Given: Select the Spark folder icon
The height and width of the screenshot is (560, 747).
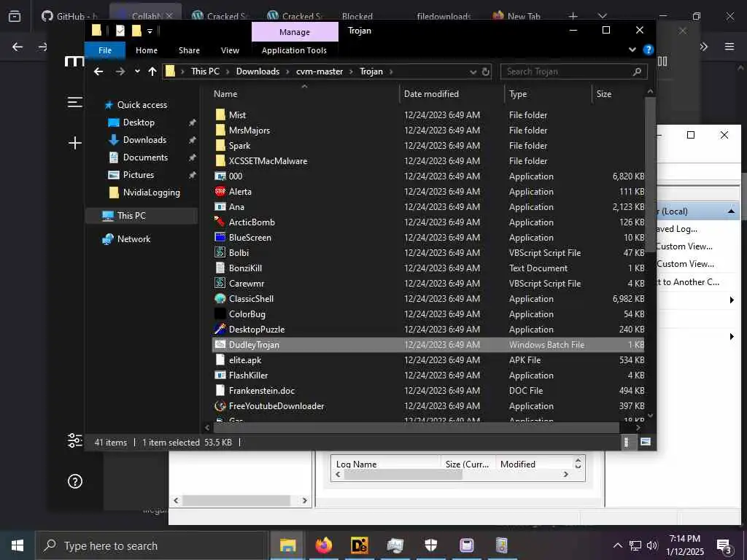Looking at the screenshot, I should coord(220,145).
